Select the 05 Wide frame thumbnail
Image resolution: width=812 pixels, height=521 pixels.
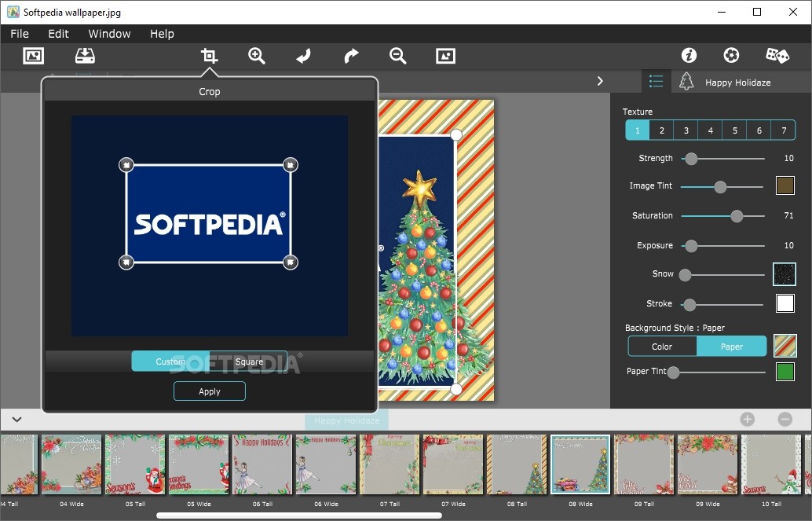click(x=199, y=464)
